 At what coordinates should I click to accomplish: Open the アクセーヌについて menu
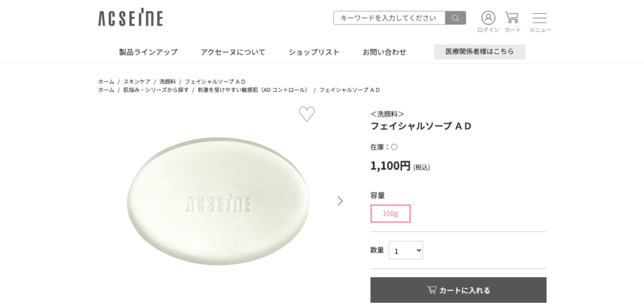pyautogui.click(x=233, y=52)
